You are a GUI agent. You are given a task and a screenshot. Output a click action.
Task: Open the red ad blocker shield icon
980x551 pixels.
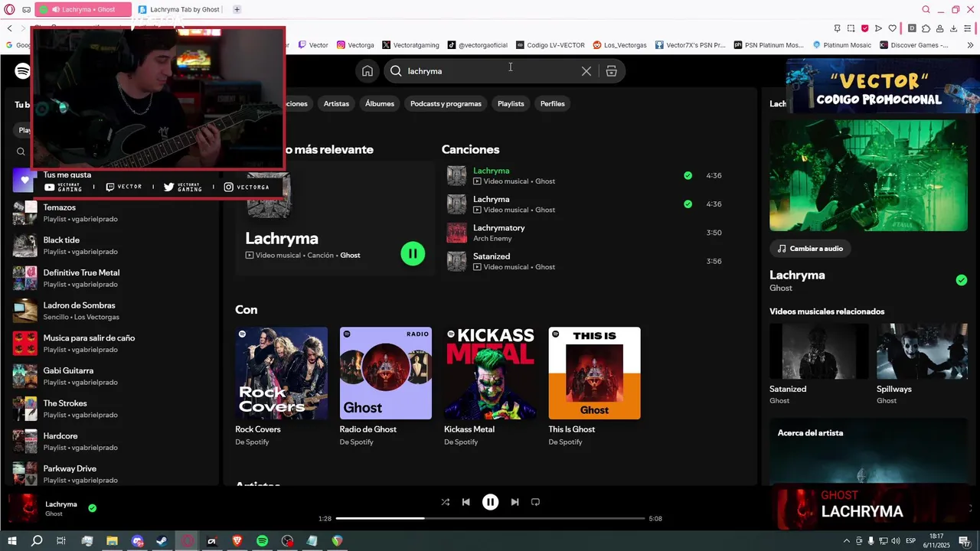864,28
